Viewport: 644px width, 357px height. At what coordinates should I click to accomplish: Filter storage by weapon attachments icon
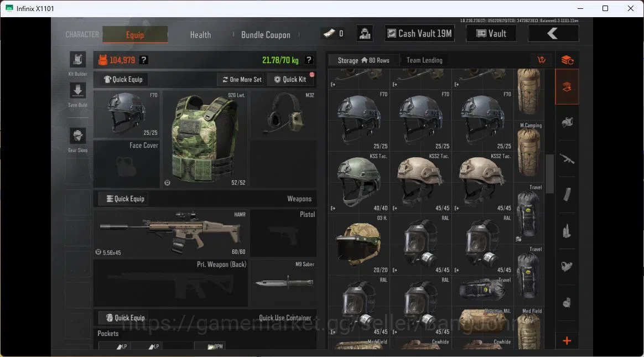pyautogui.click(x=567, y=267)
